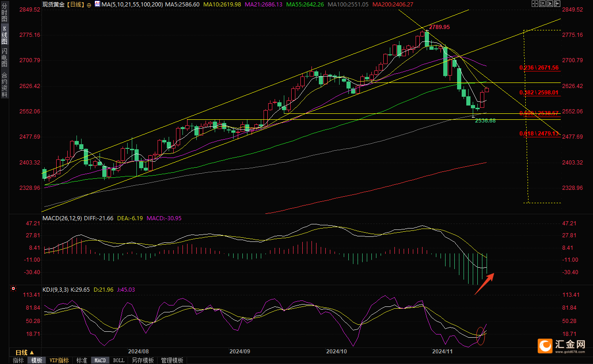Expand the 日线 period selector
This screenshot has width=593, height=364.
(x=22, y=352)
